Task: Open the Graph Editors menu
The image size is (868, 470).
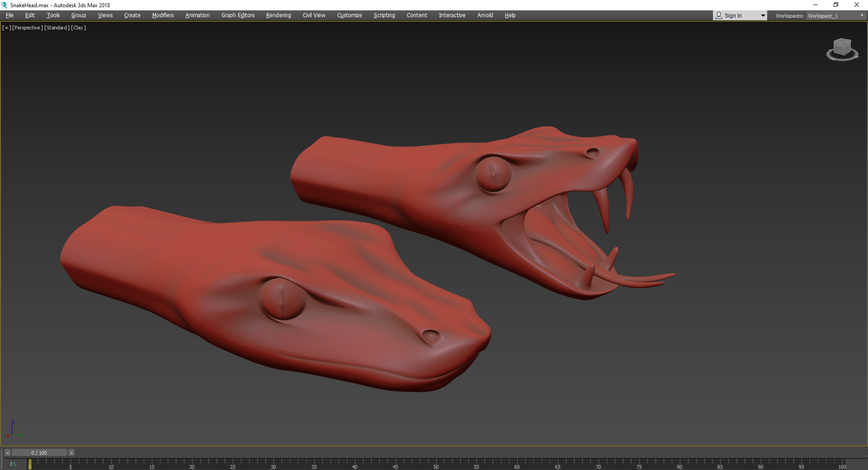Action: coord(238,15)
